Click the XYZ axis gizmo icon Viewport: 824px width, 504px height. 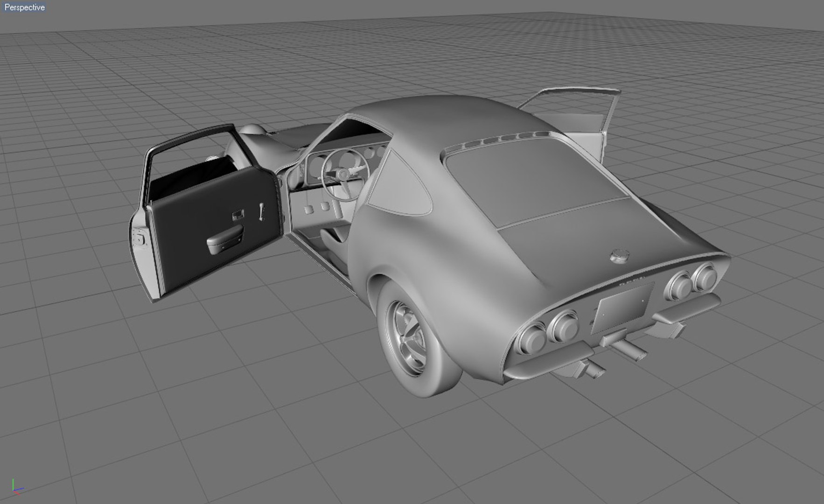click(x=17, y=487)
